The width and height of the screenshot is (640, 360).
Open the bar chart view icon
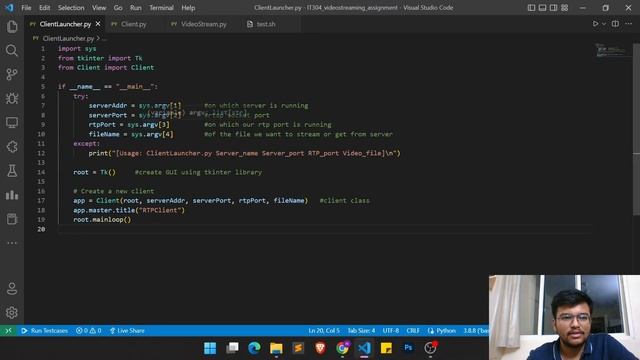click(x=12, y=195)
